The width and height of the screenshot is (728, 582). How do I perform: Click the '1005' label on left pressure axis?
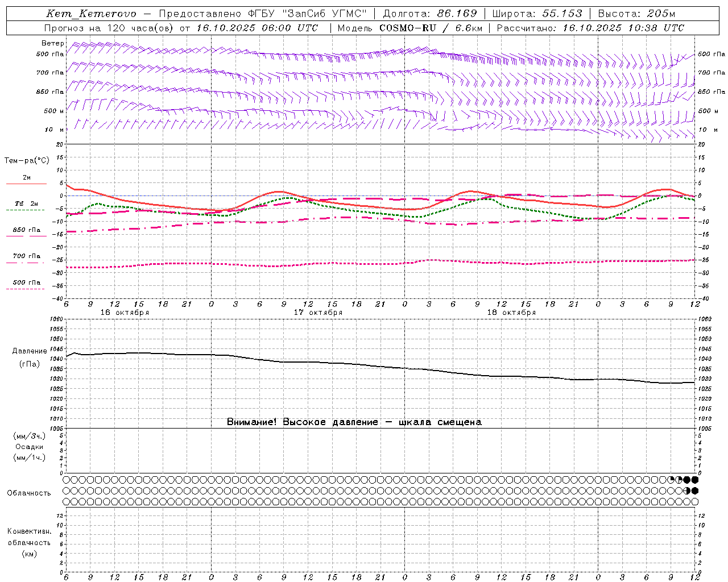click(x=57, y=429)
